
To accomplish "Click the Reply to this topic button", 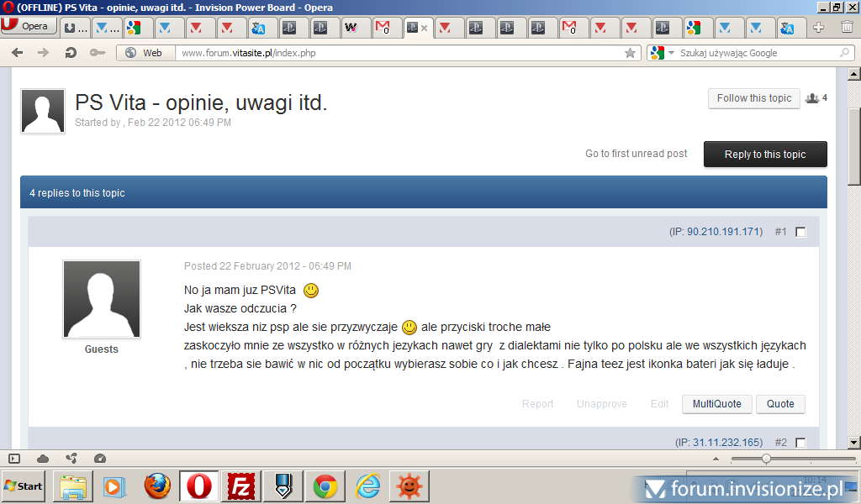I will pos(764,155).
